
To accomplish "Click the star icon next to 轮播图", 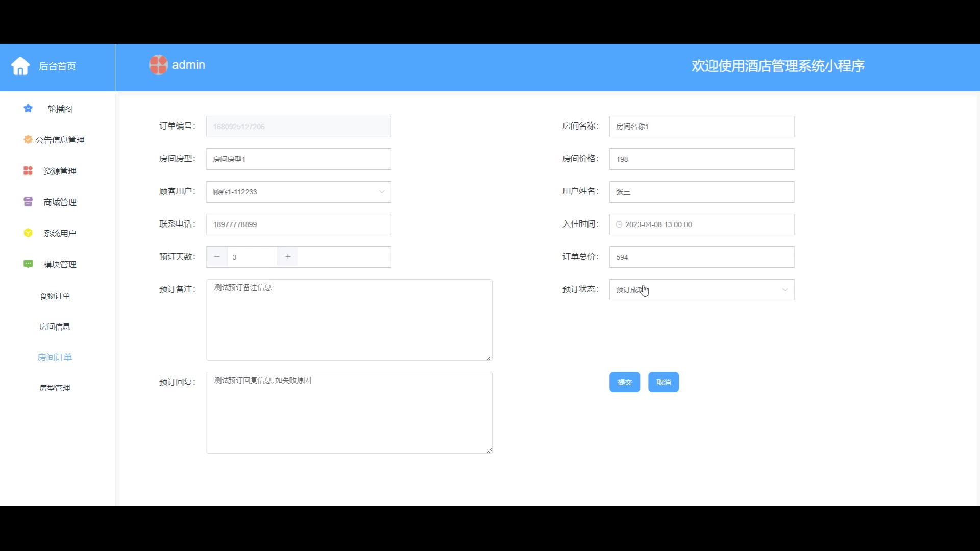I will point(28,108).
